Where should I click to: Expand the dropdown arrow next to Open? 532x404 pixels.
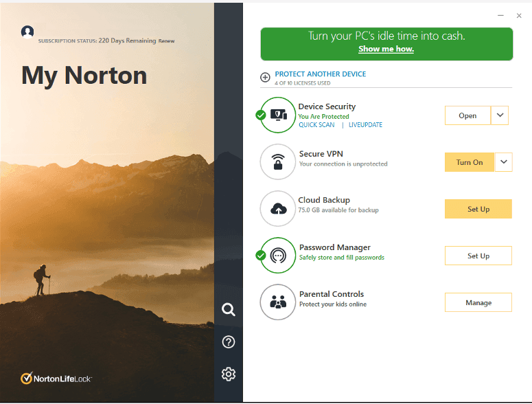pyautogui.click(x=500, y=115)
